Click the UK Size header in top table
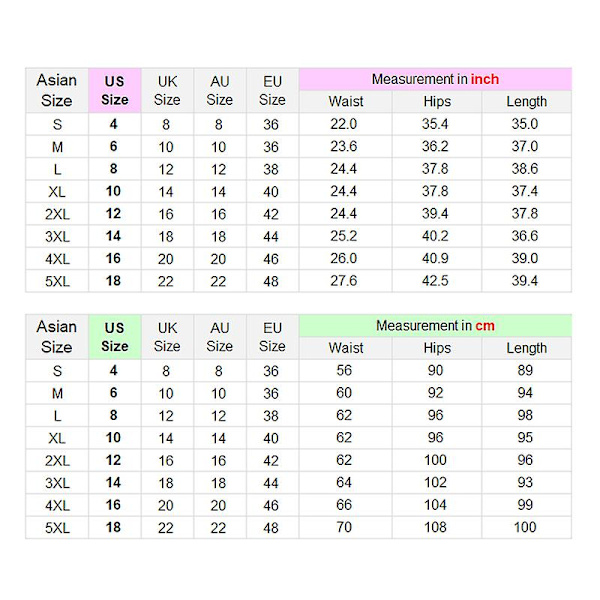Image resolution: width=600 pixels, height=600 pixels. pyautogui.click(x=167, y=91)
